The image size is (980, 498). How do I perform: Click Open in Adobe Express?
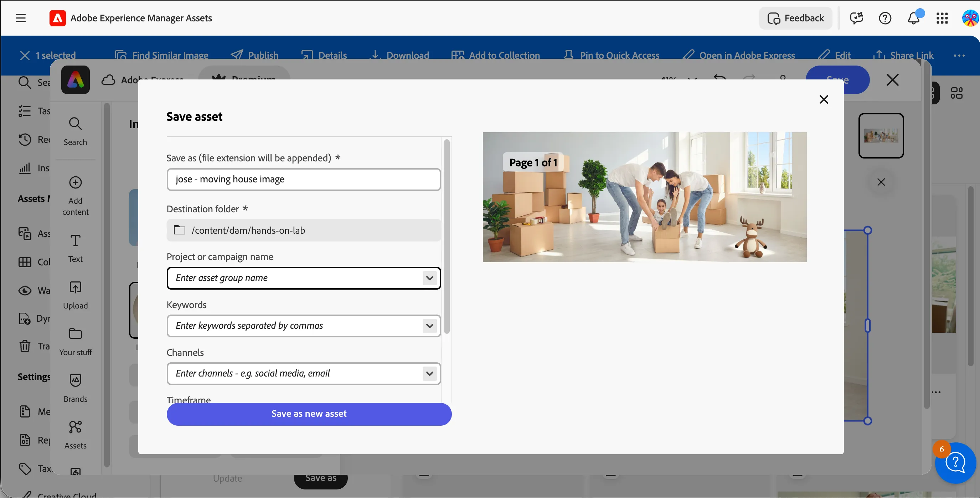pos(738,56)
